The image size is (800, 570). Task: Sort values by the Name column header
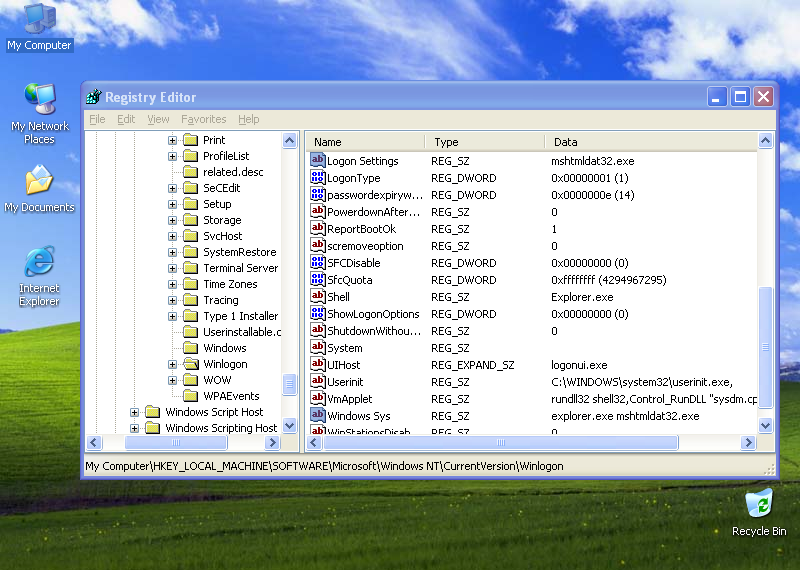click(x=365, y=142)
